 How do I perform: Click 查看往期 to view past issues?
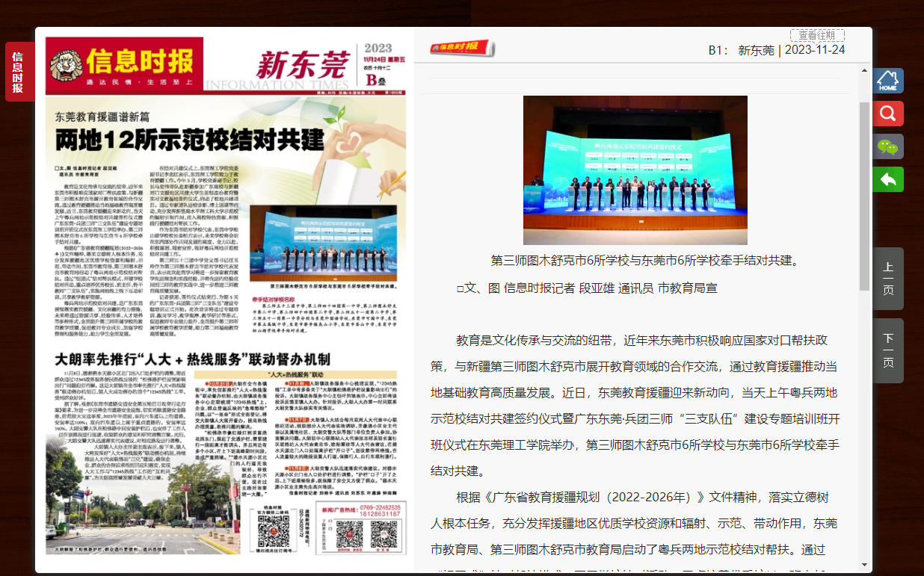[816, 35]
